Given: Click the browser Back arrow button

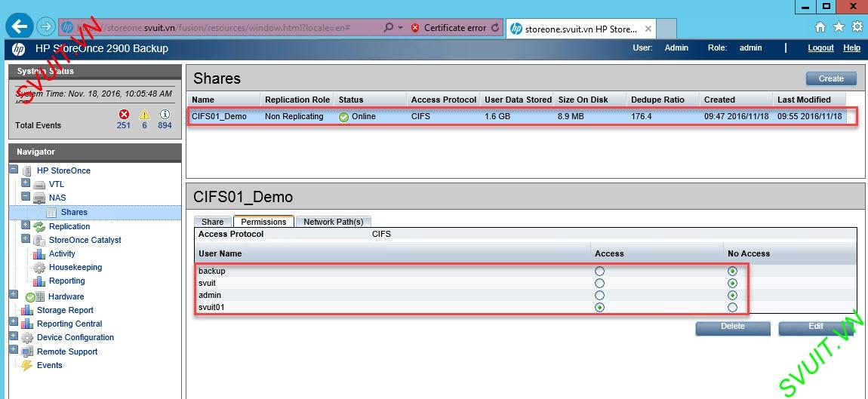Looking at the screenshot, I should pyautogui.click(x=20, y=26).
